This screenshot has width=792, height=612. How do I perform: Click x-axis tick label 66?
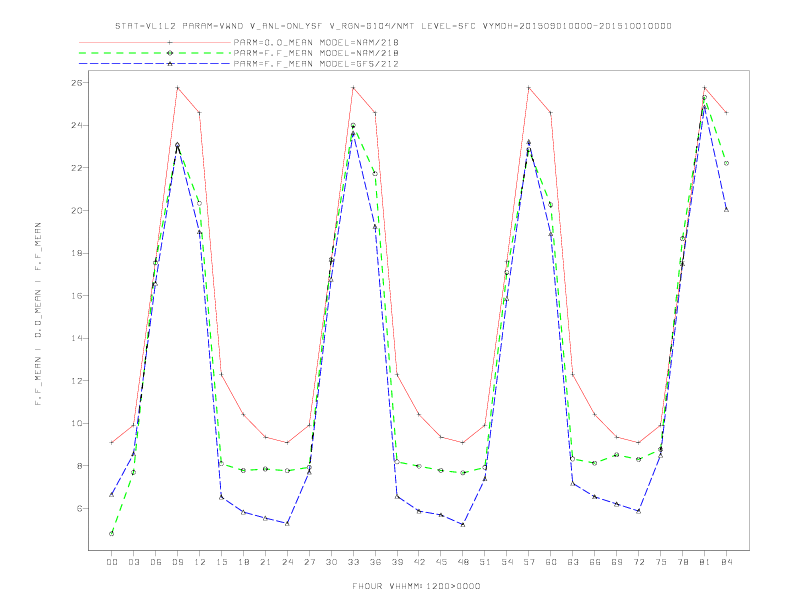[595, 562]
